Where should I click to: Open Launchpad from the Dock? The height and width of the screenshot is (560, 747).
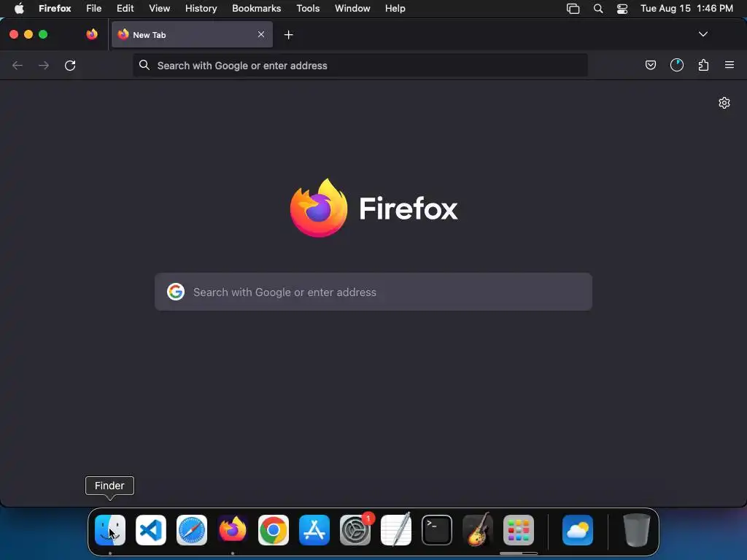(519, 530)
